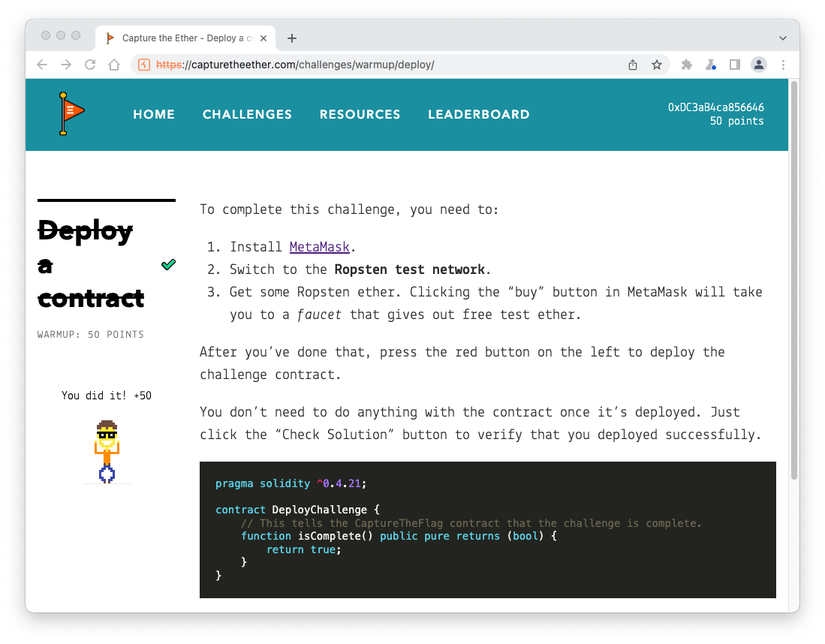Click the "WARMUP: 50 POINTS" label
Screen dimensions: 825x644
point(91,335)
